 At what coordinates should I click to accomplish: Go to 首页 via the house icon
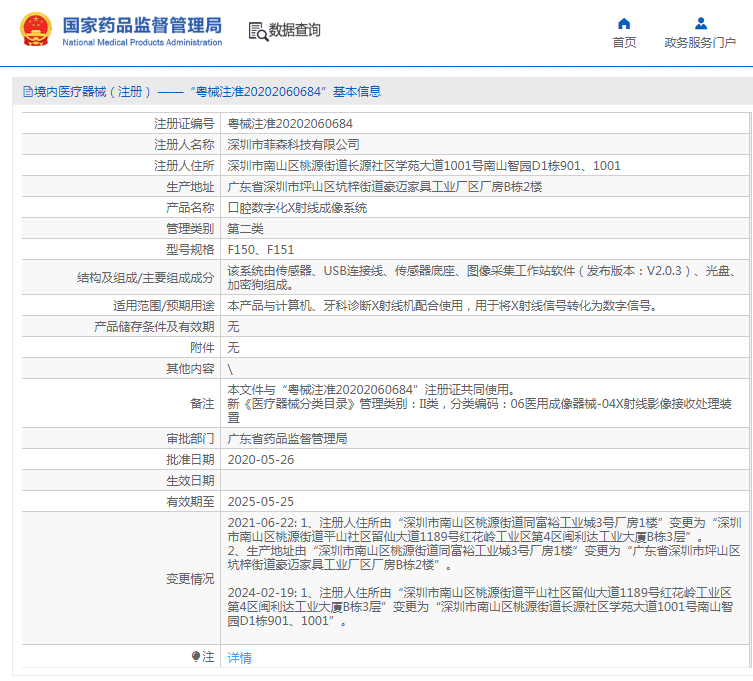pos(624,24)
